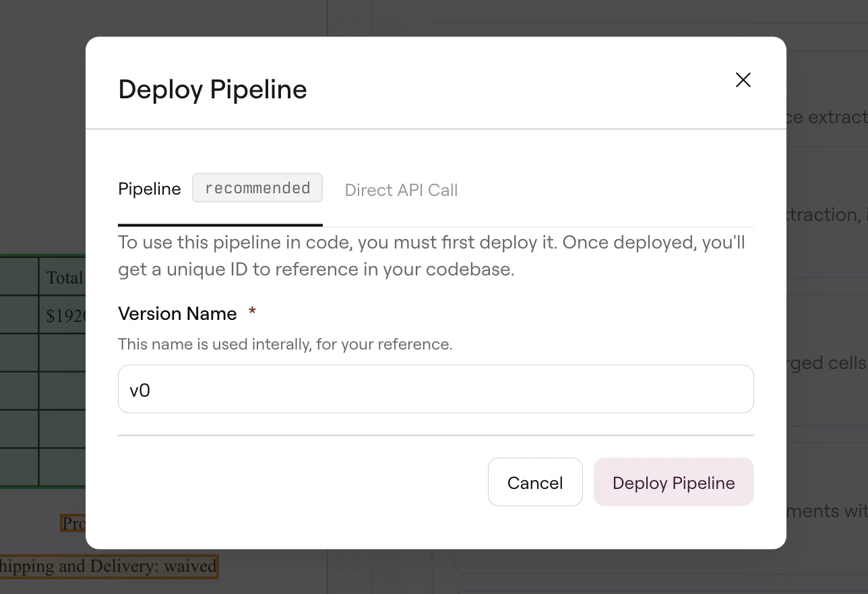868x594 pixels.
Task: Click the Total header cell in the background table
Action: point(64,277)
